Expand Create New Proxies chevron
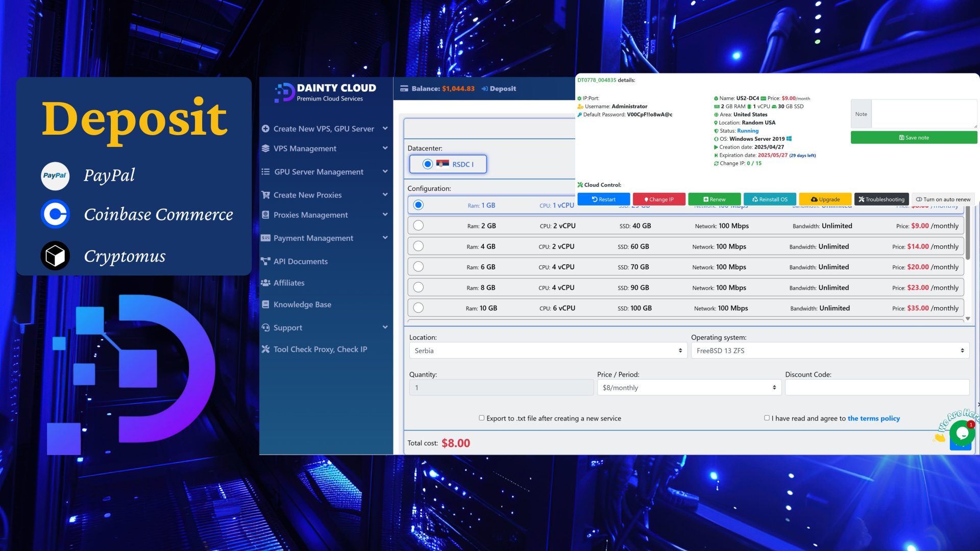The width and height of the screenshot is (980, 551). [385, 194]
